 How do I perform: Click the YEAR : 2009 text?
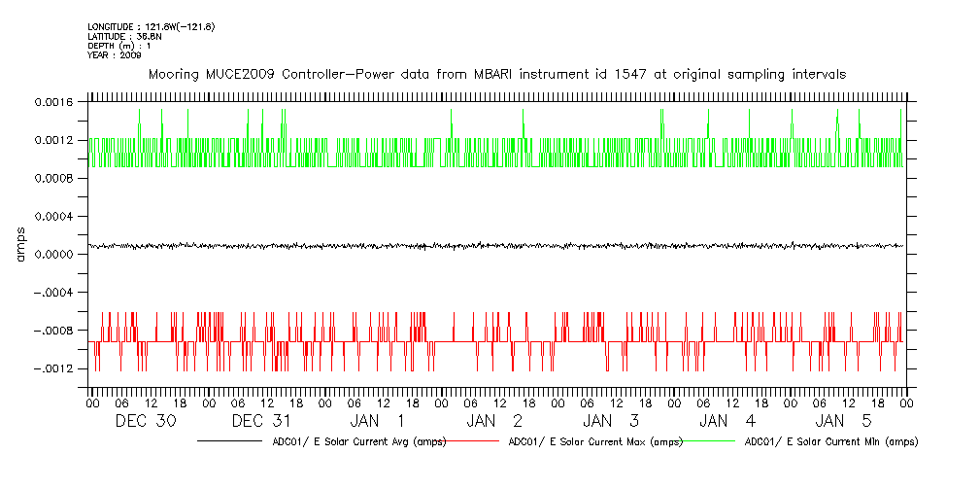(115, 55)
